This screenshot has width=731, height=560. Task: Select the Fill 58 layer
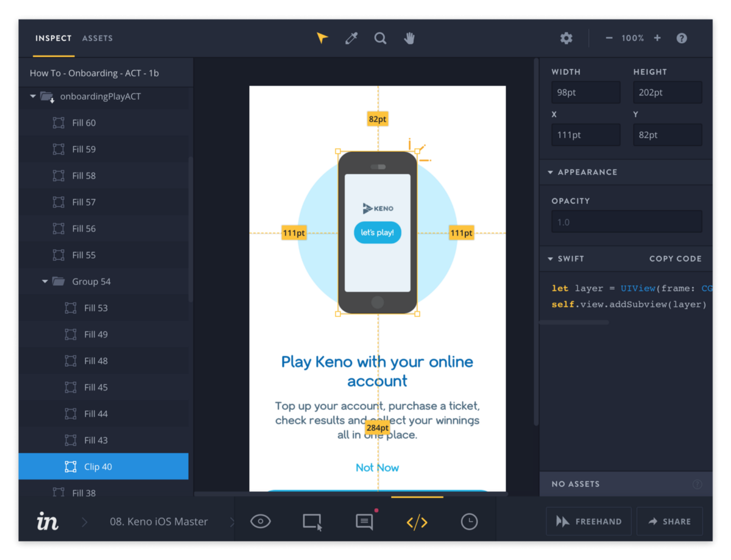(x=104, y=175)
